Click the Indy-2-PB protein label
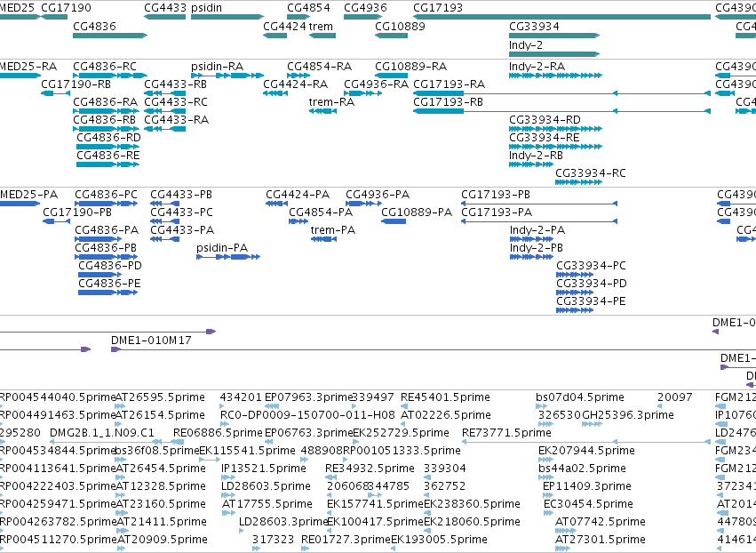Screen dimensions: 756x553 click(537, 248)
